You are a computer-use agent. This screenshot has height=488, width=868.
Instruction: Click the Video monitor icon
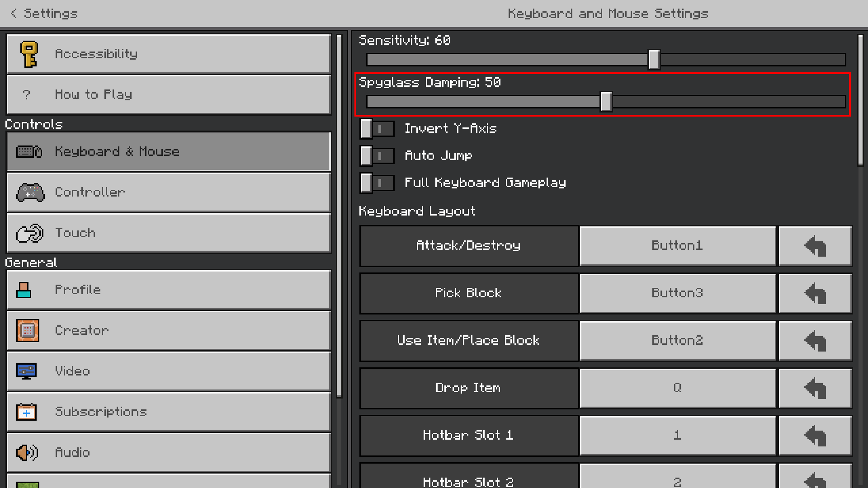click(26, 371)
